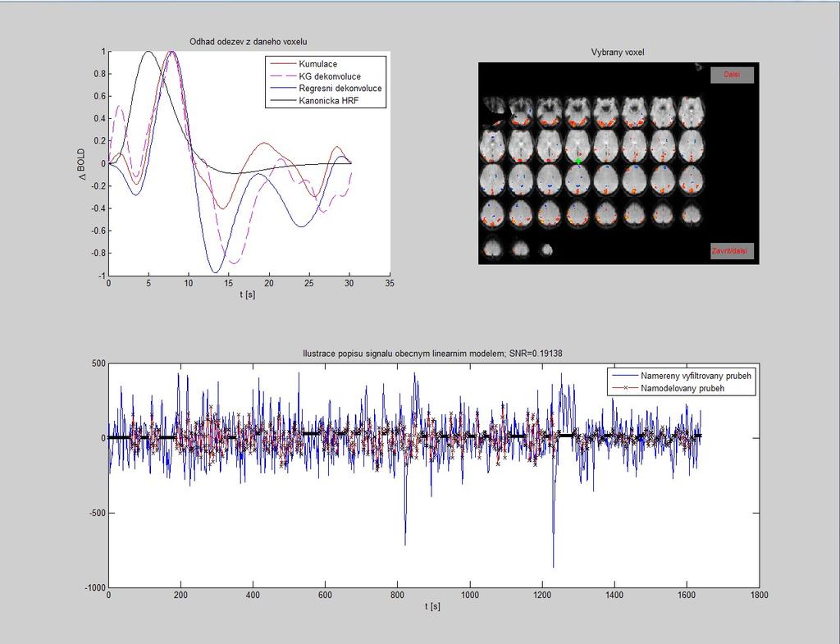
Task: Click the y-axis tick label -1000
Action: click(95, 587)
